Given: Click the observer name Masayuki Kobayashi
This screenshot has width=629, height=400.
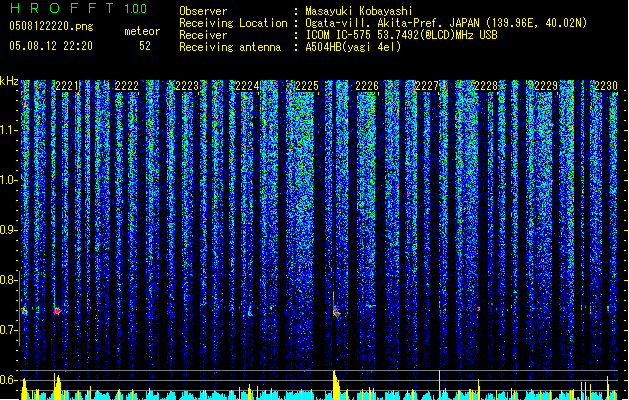Looking at the screenshot, I should click(359, 11).
